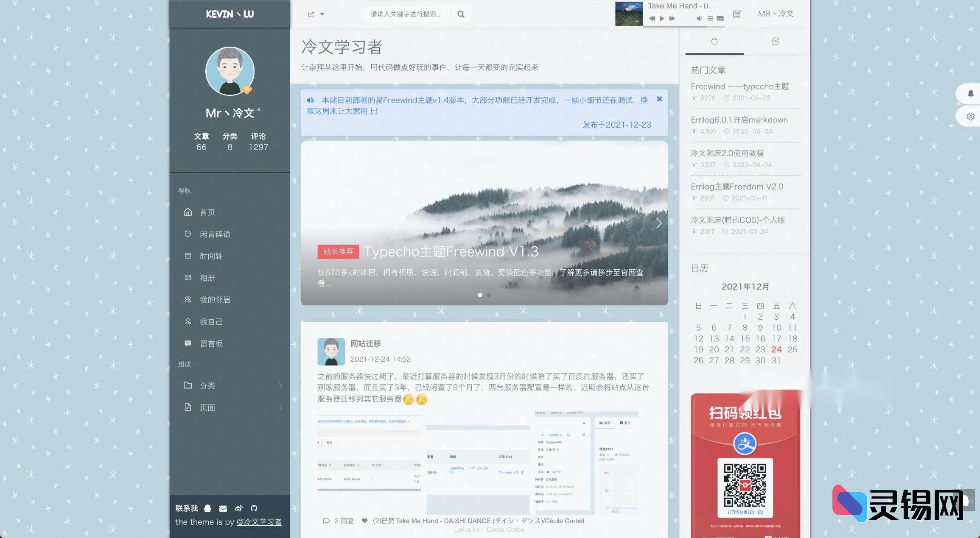Switch to the 'new' tab in right panel
The width and height of the screenshot is (980, 538).
click(776, 41)
